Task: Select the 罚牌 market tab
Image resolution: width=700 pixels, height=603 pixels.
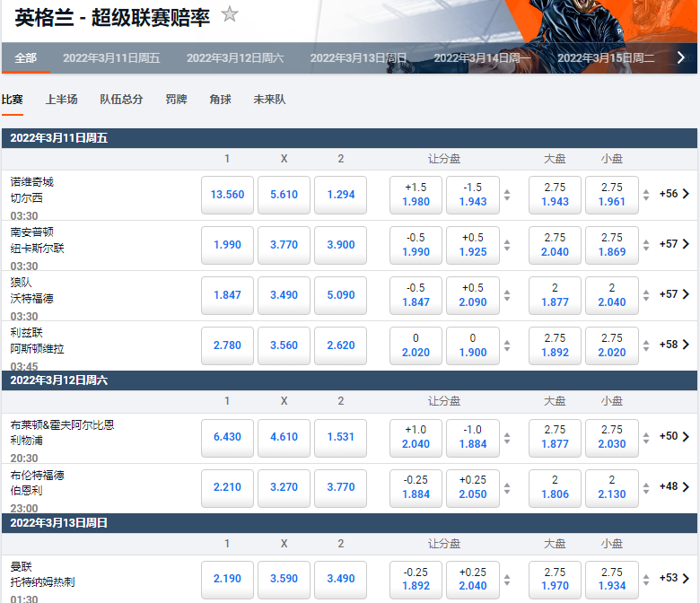Action: click(177, 100)
